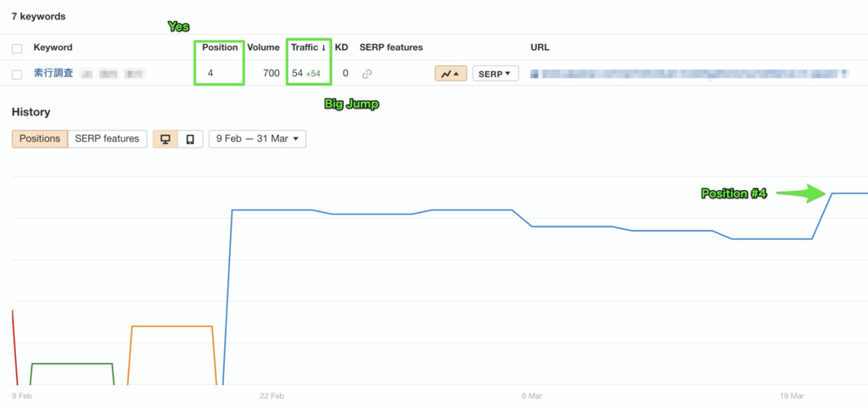Viewport: 868px width, 408px height.
Task: Click the link icon under SERP features
Action: [x=367, y=74]
